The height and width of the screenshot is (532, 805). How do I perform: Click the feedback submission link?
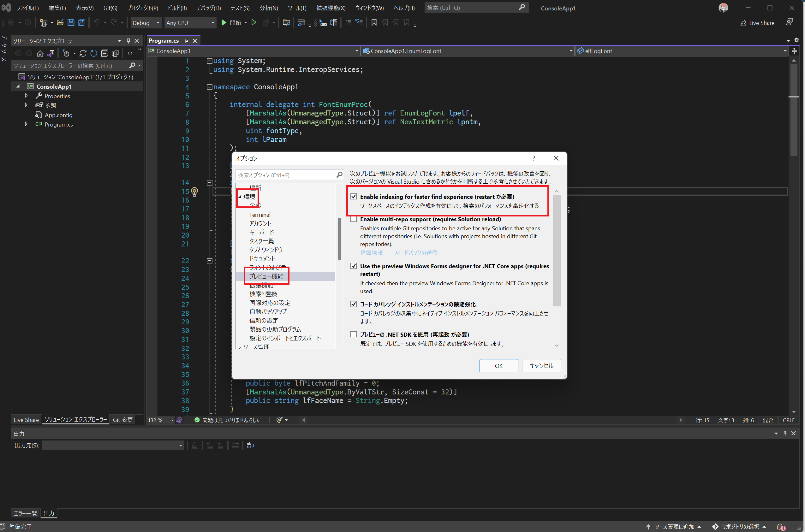pyautogui.click(x=415, y=253)
